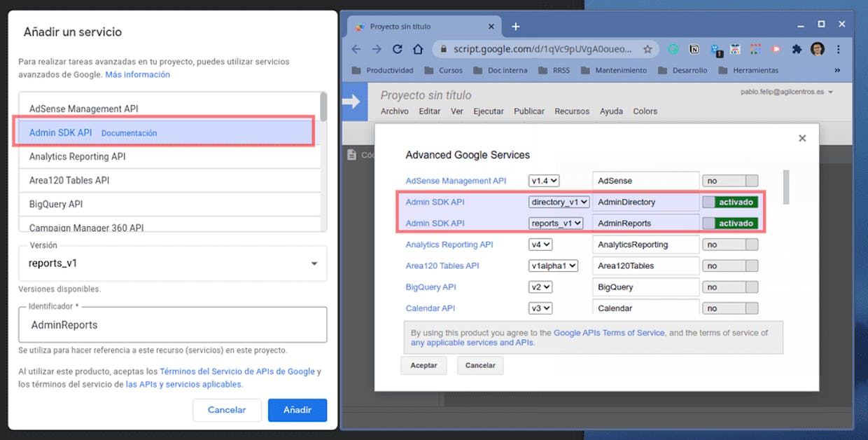Open Términos del Servicio de APIs de Google
The width and height of the screenshot is (868, 440).
(237, 372)
